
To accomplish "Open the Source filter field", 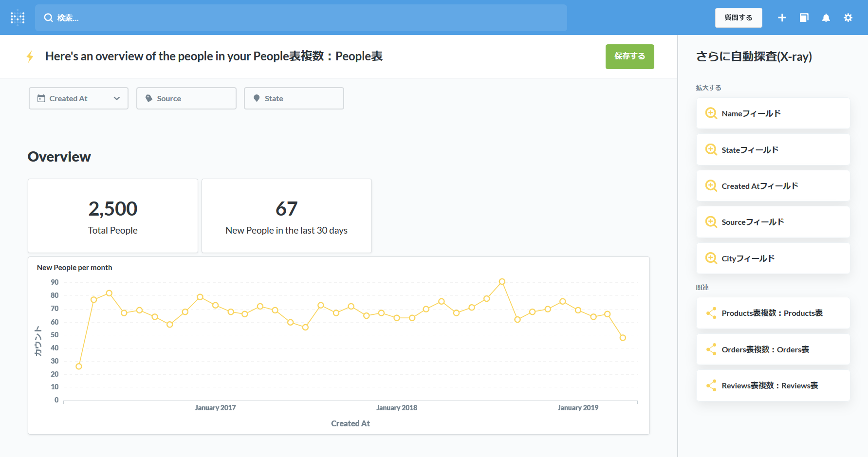I will 186,98.
